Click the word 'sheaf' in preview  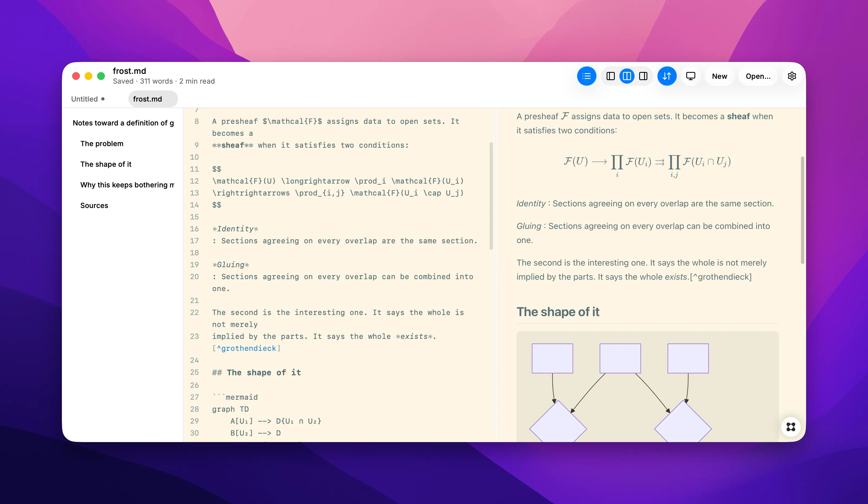pos(738,116)
